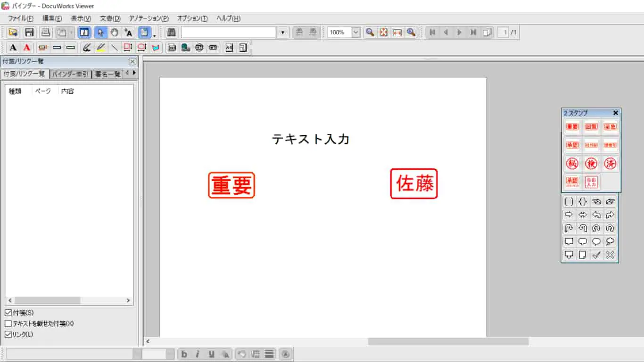This screenshot has height=362, width=644.
Task: Open the 表示(V) menu
Action: click(x=81, y=18)
